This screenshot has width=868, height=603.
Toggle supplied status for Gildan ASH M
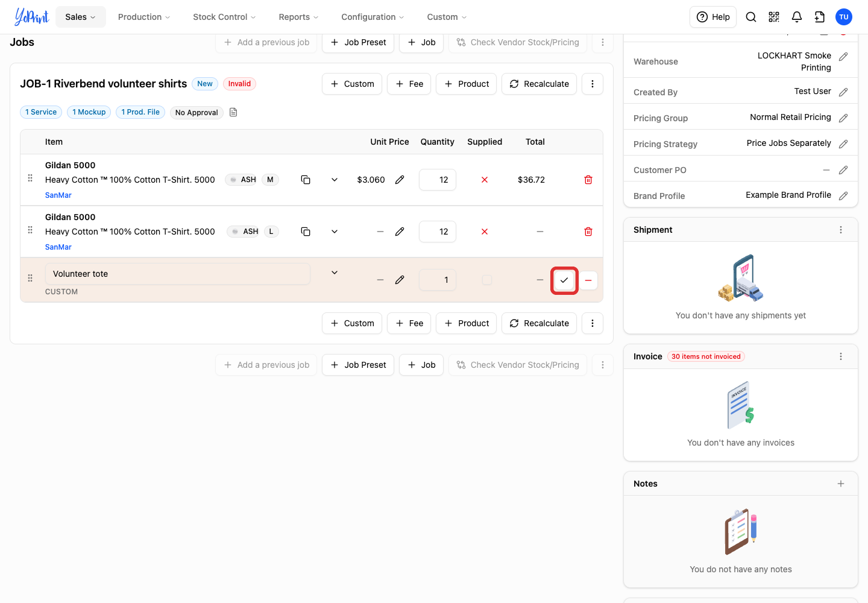485,180
